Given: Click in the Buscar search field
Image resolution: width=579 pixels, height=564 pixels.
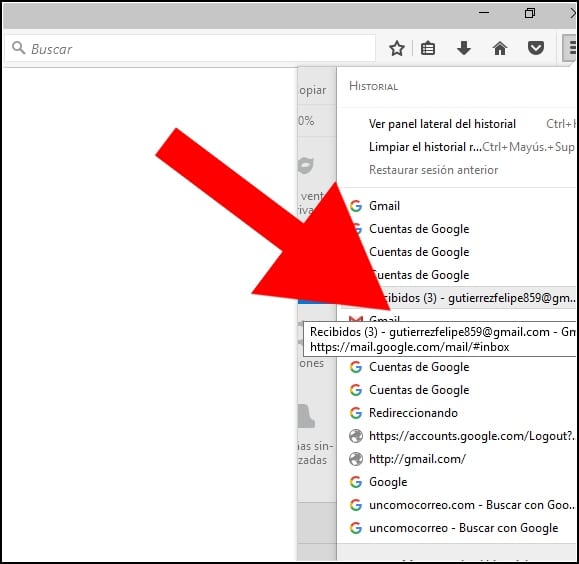Looking at the screenshot, I should coord(190,48).
